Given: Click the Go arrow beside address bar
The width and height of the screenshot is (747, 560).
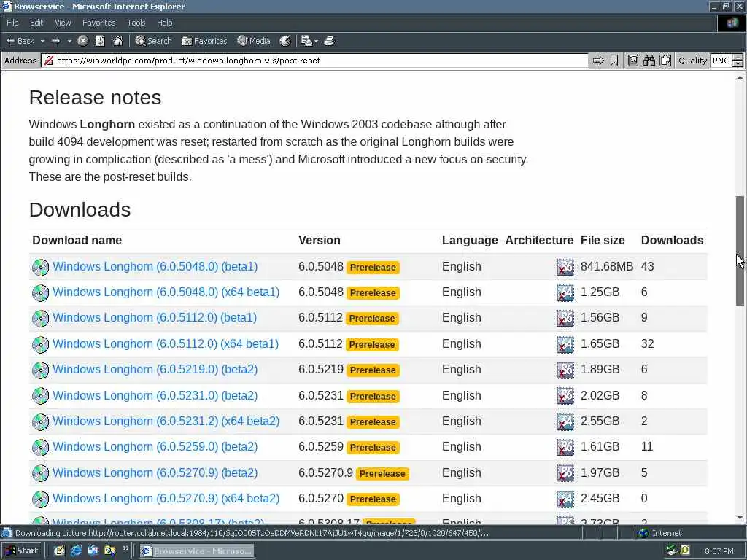Looking at the screenshot, I should [x=598, y=61].
